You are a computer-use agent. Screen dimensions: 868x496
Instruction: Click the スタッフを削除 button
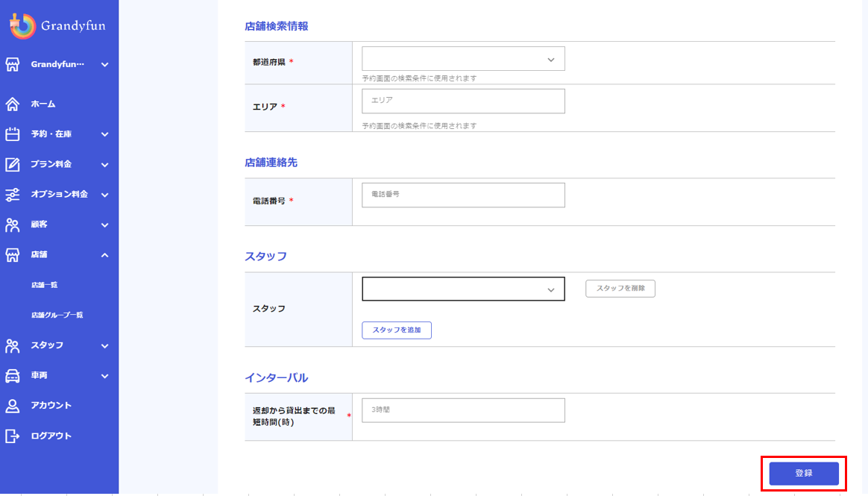coord(620,289)
